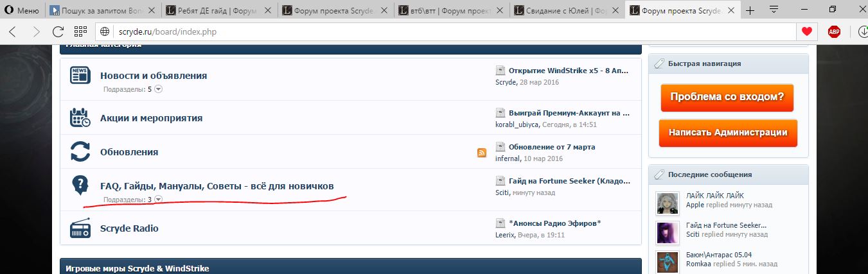This screenshot has height=274, width=868.
Task: Click the calendar icon for Акции и мероприятия
Action: pyautogui.click(x=80, y=118)
